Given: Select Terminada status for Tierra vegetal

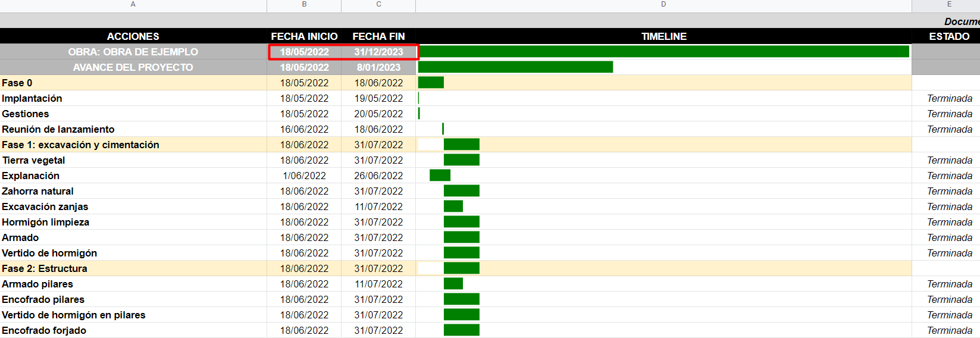Looking at the screenshot, I should pyautogui.click(x=949, y=160).
